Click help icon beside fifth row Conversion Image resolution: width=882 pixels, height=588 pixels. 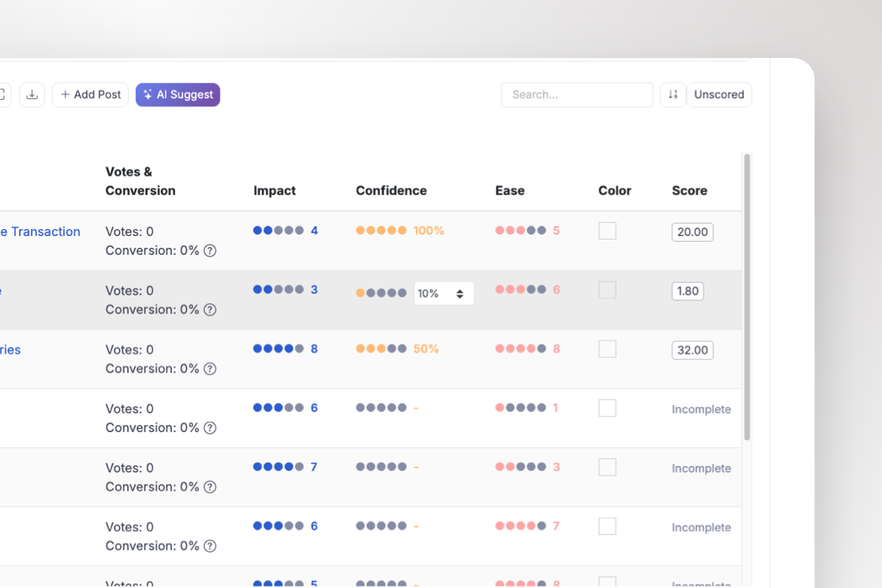tap(210, 487)
